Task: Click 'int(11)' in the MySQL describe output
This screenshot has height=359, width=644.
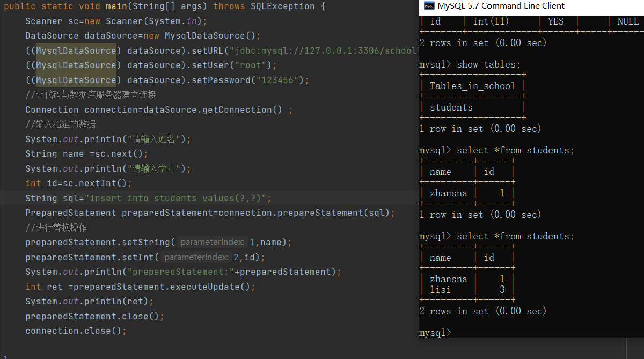Action: click(491, 21)
